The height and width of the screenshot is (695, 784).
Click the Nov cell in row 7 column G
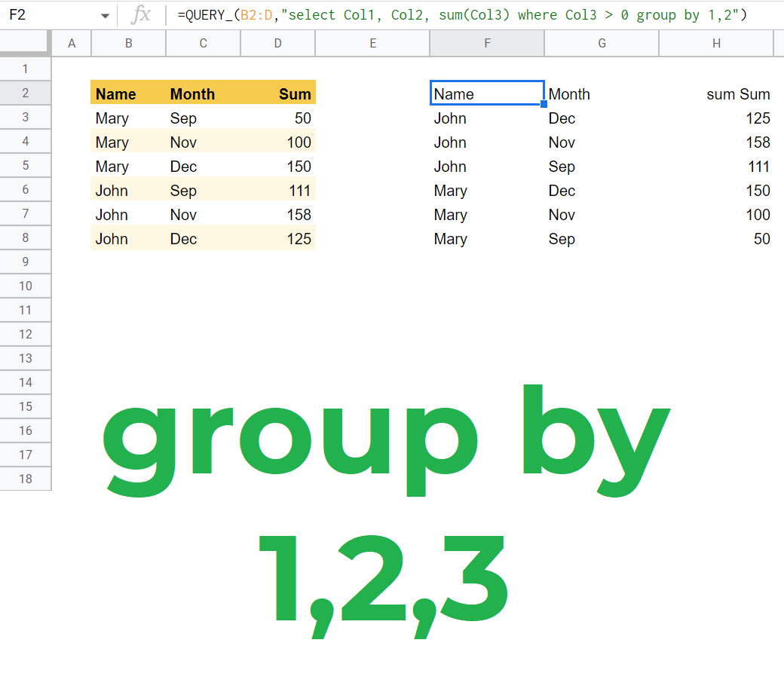tap(602, 215)
